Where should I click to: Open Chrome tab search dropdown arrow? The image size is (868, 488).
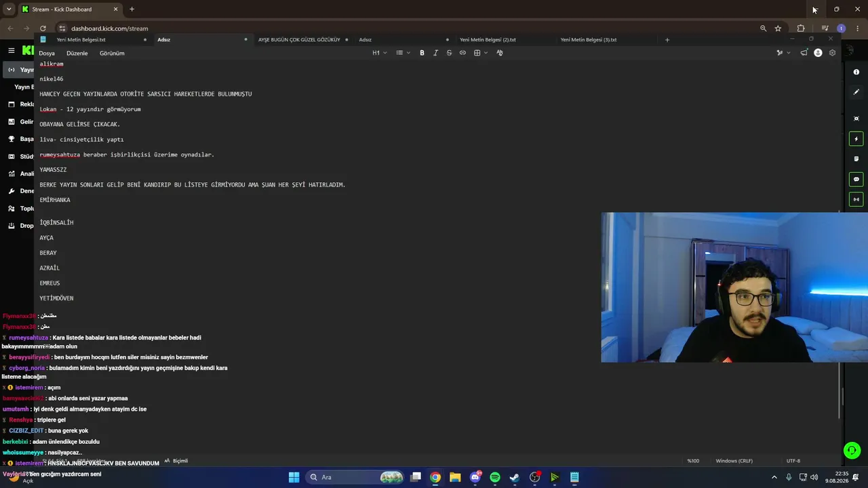(9, 9)
